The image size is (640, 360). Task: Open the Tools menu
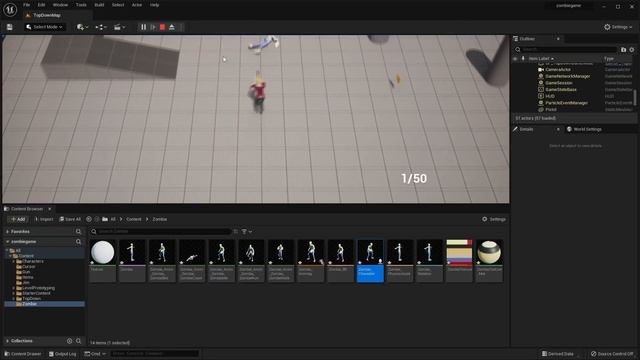click(x=81, y=5)
